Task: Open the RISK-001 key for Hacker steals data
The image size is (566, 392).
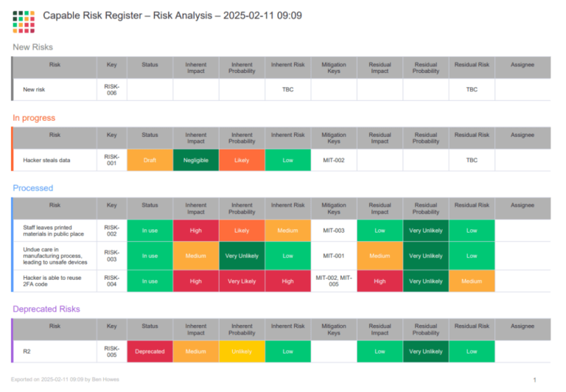Action: point(111,160)
